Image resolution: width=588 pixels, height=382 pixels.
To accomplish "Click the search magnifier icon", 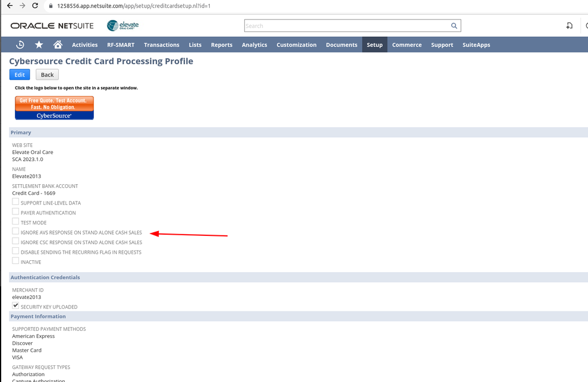I will (454, 26).
